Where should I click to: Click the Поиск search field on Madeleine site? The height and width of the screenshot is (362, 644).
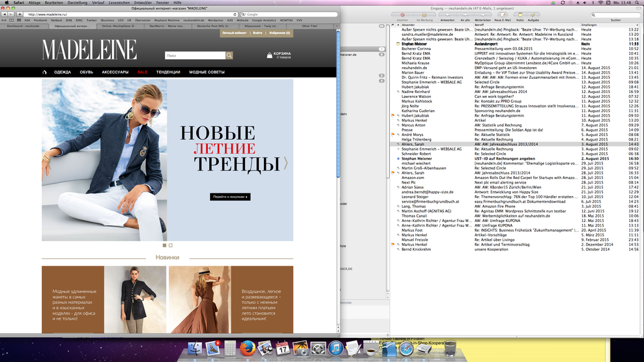[195, 55]
